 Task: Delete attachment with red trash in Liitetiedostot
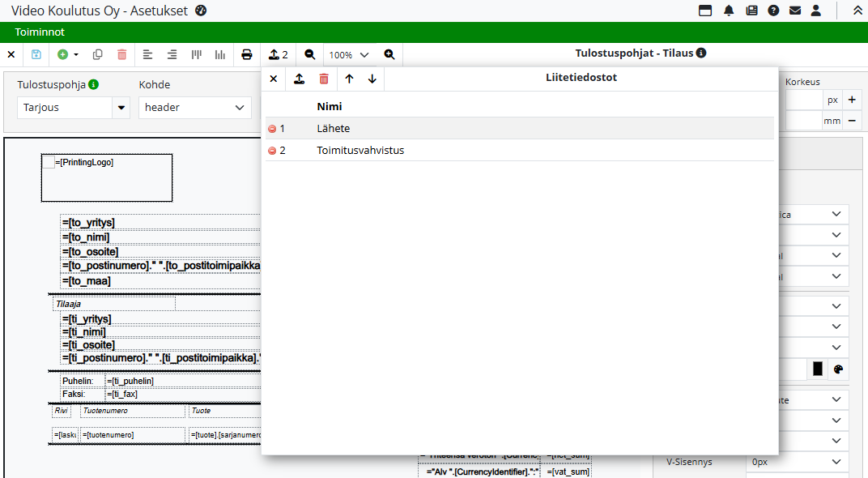[x=324, y=79]
